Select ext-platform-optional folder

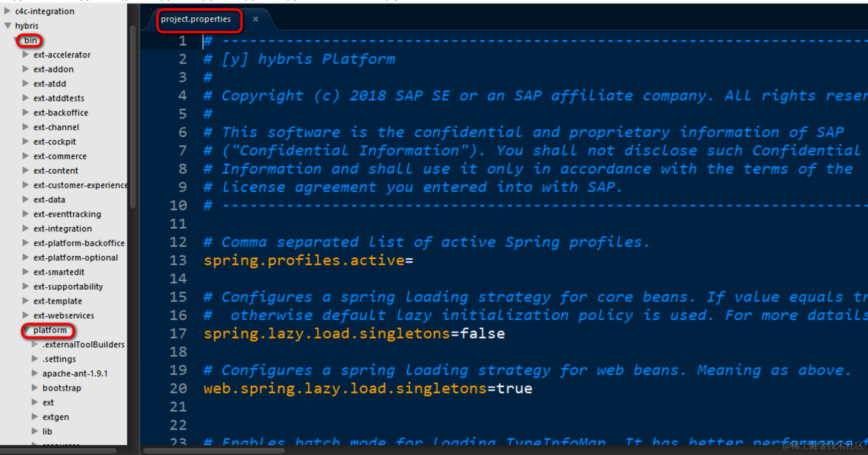(75, 258)
